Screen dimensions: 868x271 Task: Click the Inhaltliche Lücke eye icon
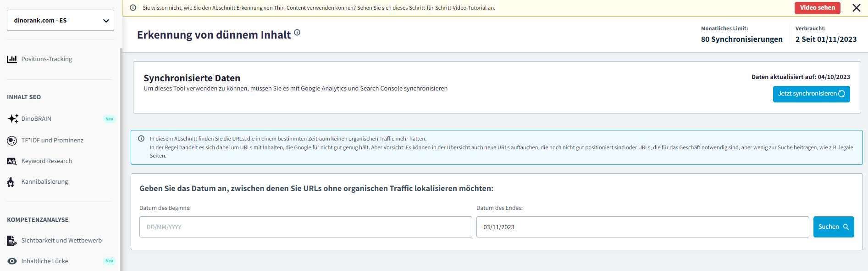[12, 261]
